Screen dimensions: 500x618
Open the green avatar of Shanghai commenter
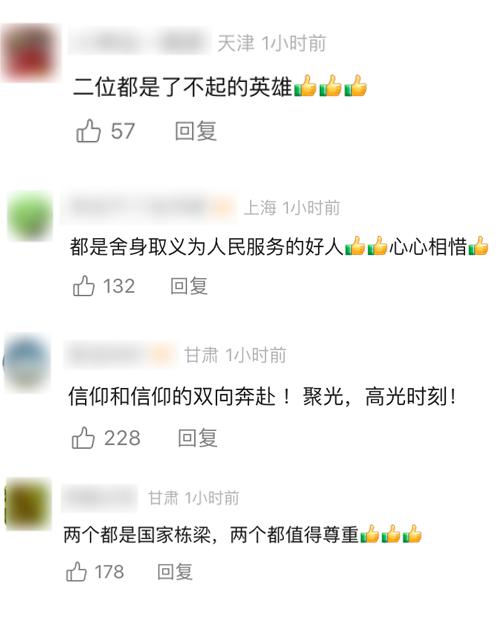click(x=30, y=215)
